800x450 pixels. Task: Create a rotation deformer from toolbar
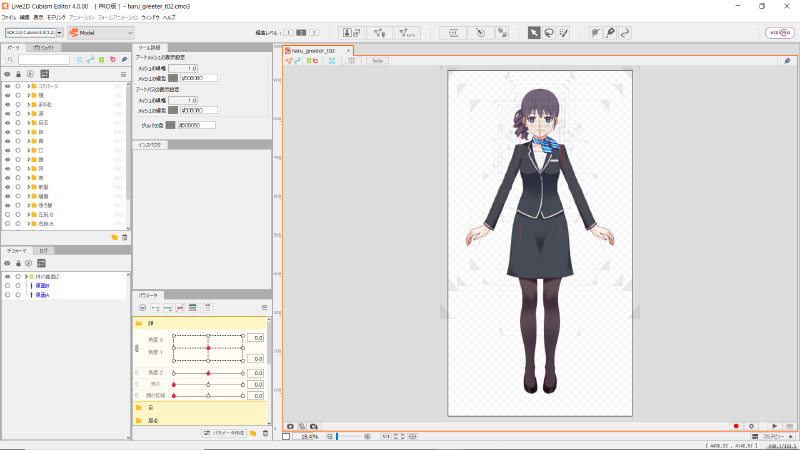click(480, 33)
